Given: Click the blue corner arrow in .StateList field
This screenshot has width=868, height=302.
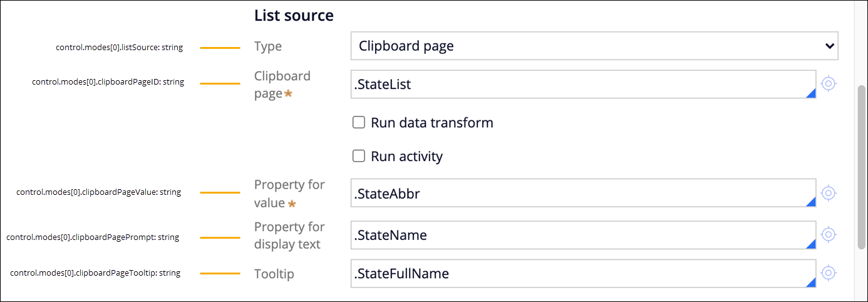Looking at the screenshot, I should (x=810, y=94).
